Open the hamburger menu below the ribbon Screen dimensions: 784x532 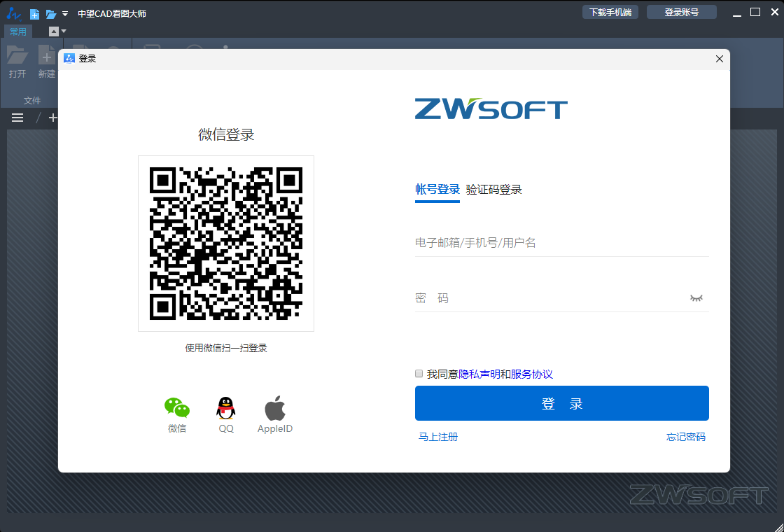click(x=17, y=118)
